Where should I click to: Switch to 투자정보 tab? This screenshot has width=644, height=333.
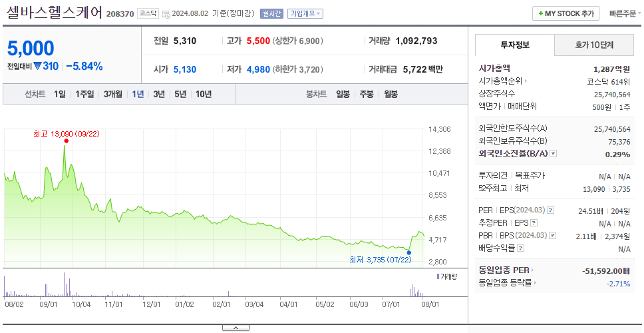pos(515,45)
